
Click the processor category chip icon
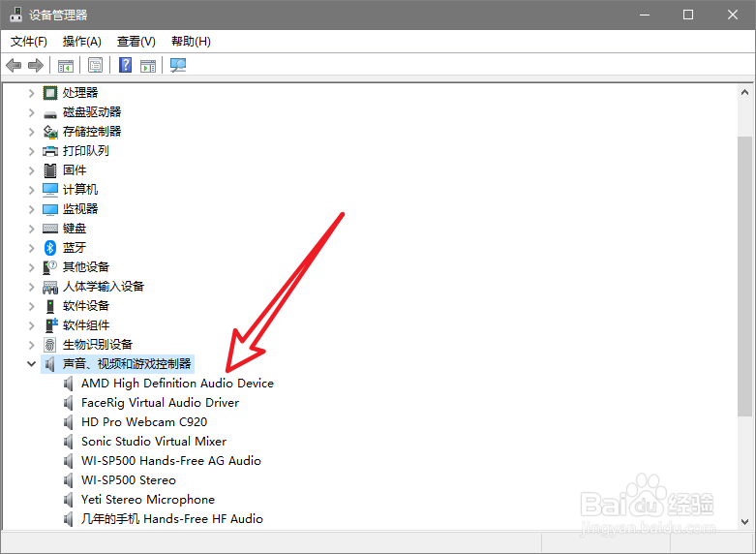[50, 93]
